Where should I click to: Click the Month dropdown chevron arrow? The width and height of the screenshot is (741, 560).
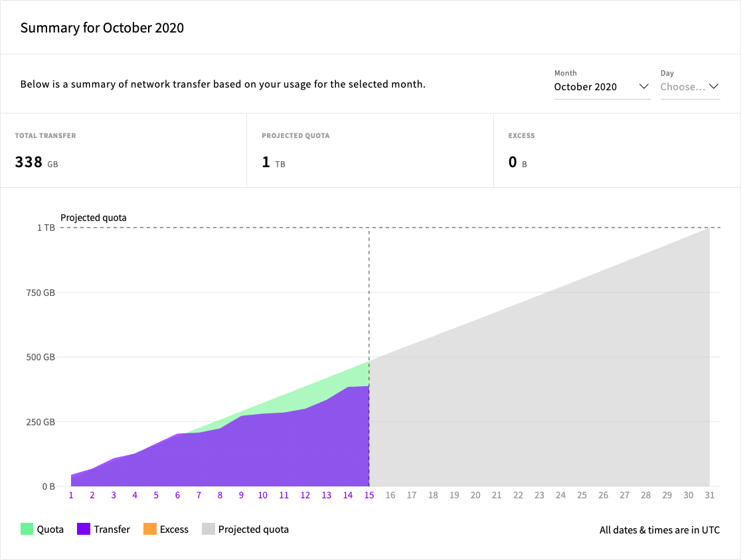coord(643,87)
